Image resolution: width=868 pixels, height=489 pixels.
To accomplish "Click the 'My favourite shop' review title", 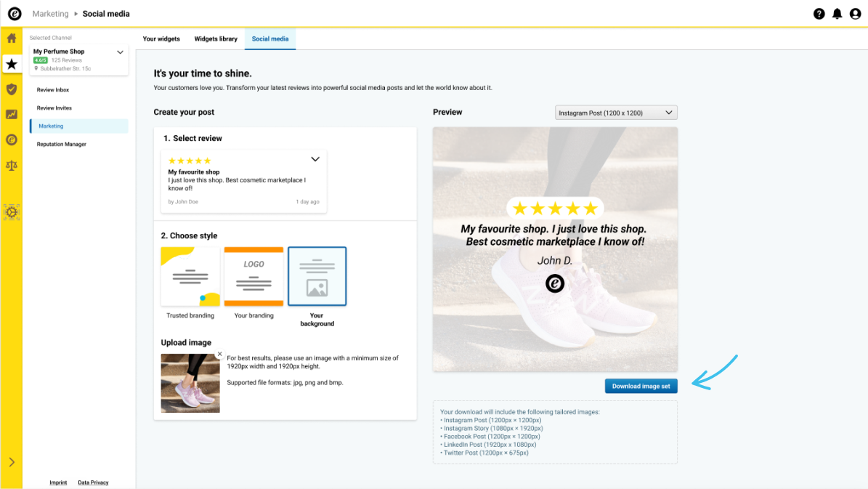I will pyautogui.click(x=194, y=171).
